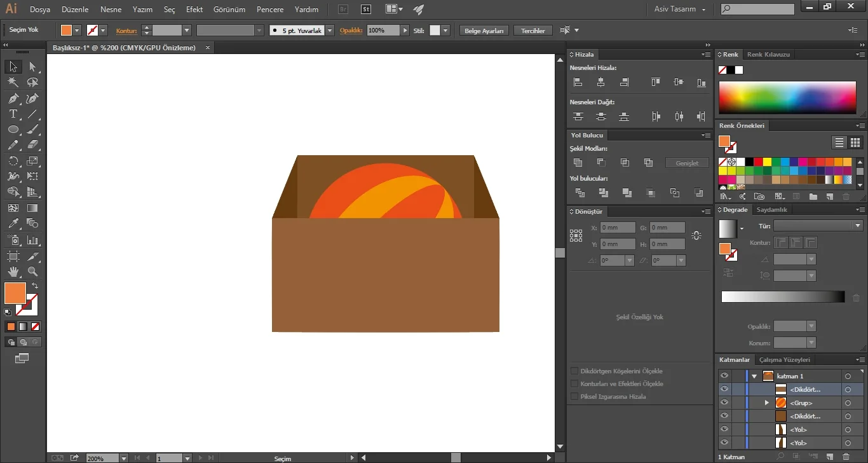Create new layer in Katmanlar panel
Image resolution: width=868 pixels, height=463 pixels.
829,457
